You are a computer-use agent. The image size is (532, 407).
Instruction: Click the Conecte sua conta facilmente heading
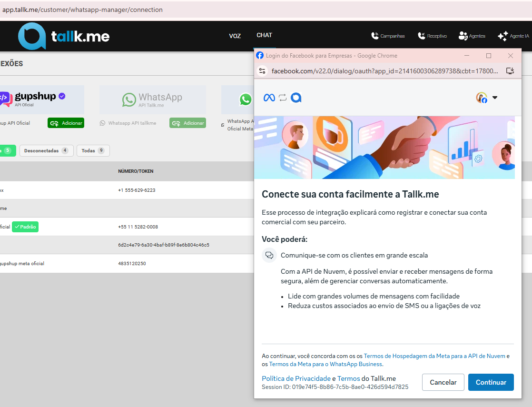(350, 194)
